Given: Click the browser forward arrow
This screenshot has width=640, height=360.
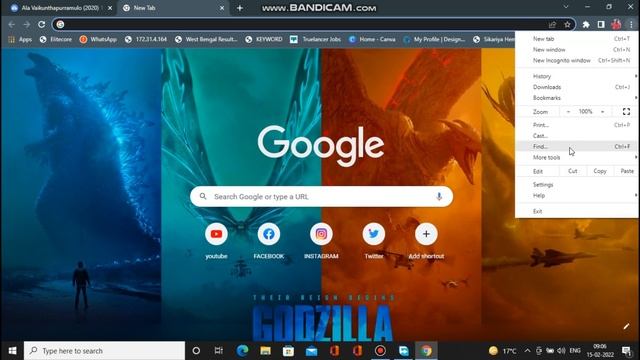Looking at the screenshot, I should tap(27, 24).
